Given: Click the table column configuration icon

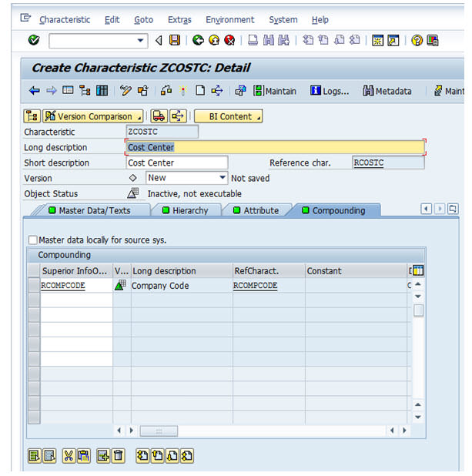Looking at the screenshot, I should pos(418,270).
